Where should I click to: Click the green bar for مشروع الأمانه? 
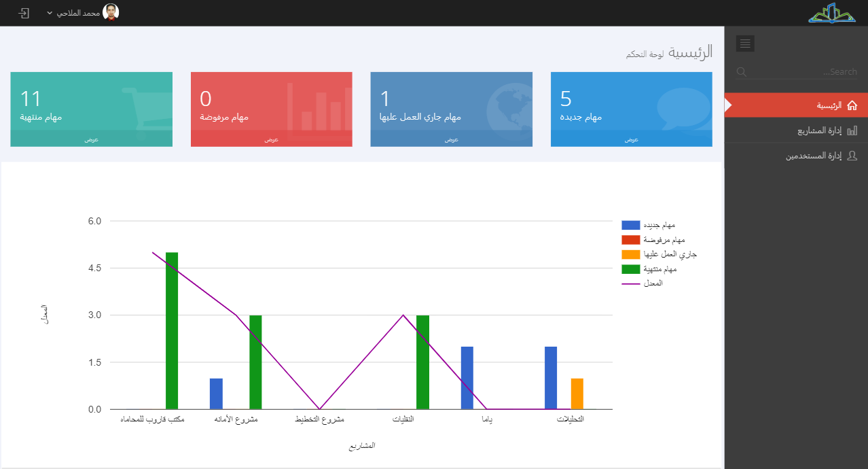point(255,362)
